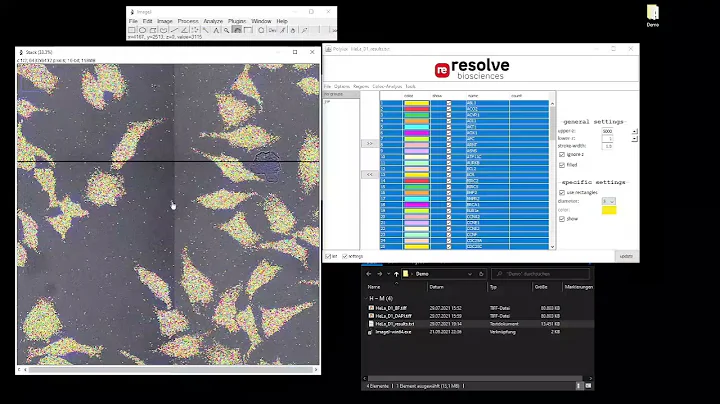Open recent locations dropdown in explorer

(388, 274)
